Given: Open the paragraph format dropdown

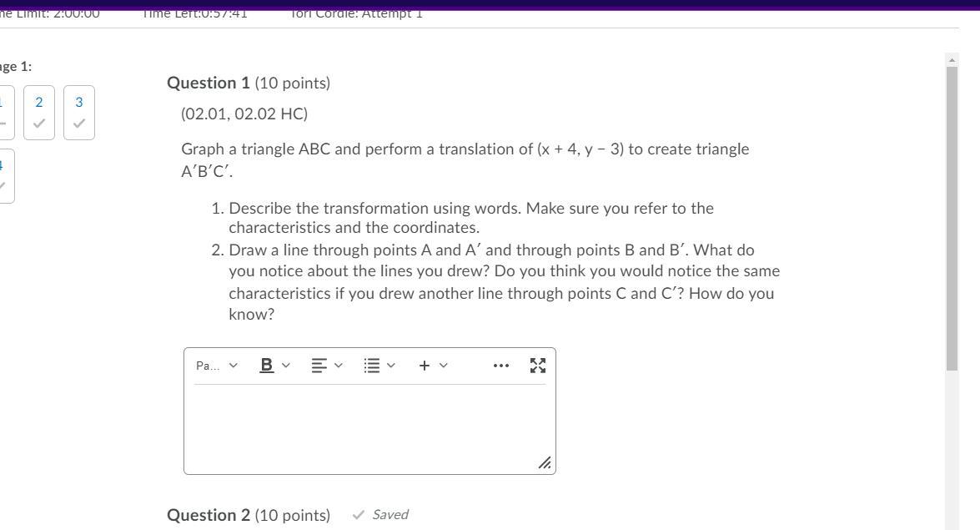Looking at the screenshot, I should tap(216, 366).
